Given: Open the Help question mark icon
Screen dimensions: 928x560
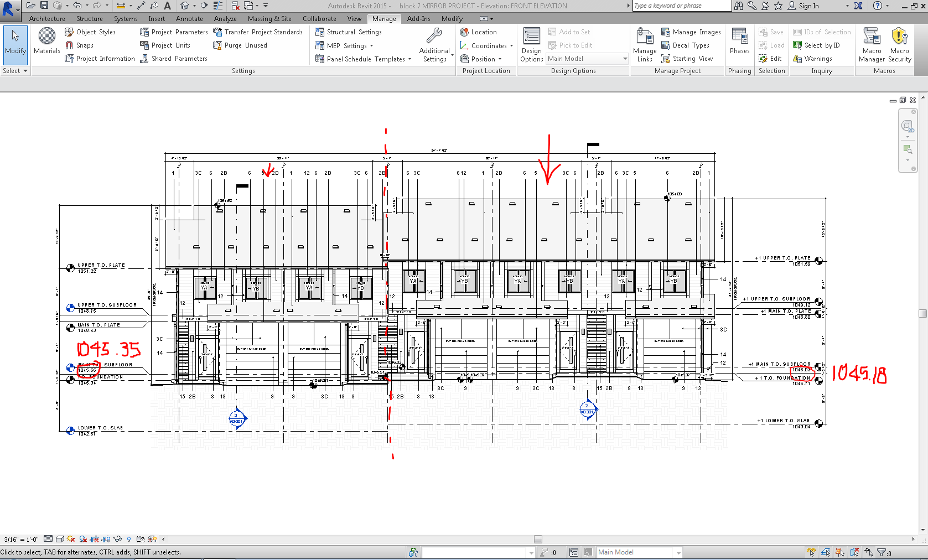Looking at the screenshot, I should [x=878, y=6].
